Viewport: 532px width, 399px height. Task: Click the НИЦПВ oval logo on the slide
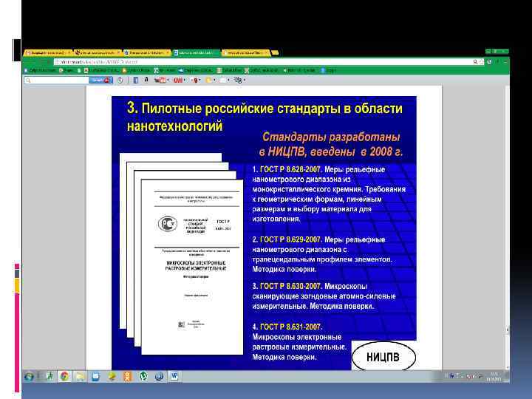click(383, 357)
